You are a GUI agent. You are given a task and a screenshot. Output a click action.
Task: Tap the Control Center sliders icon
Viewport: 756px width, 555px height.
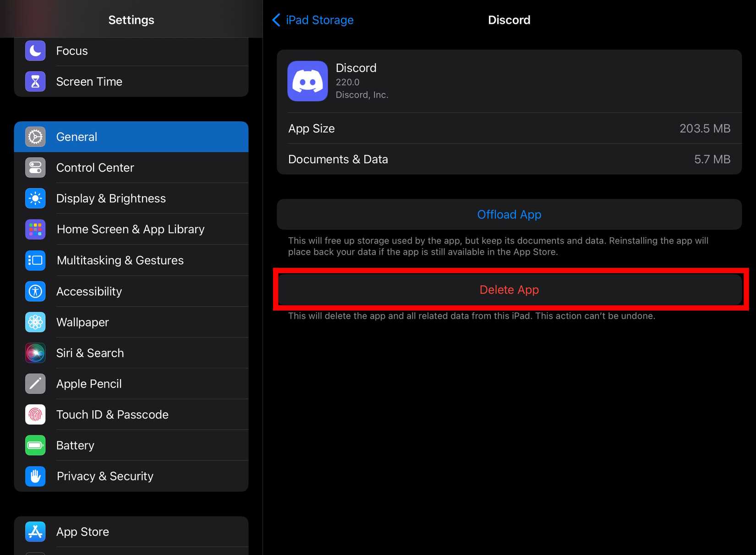point(35,168)
